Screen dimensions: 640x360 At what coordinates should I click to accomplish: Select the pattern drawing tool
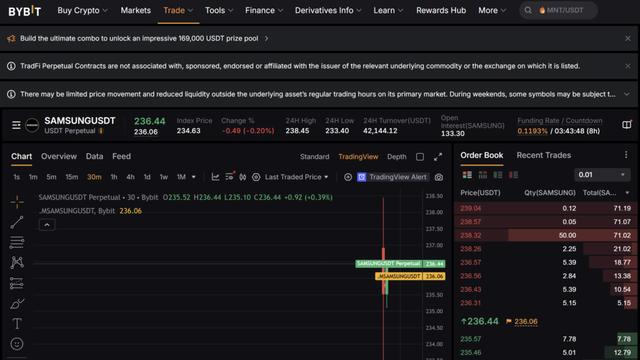pos(17,262)
